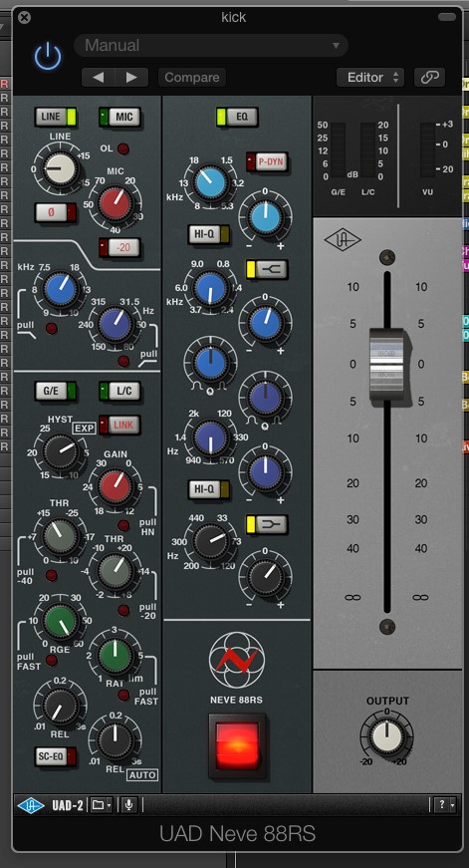Click the red Neve 88RS power switch
The width and height of the screenshot is (469, 868).
237,745
